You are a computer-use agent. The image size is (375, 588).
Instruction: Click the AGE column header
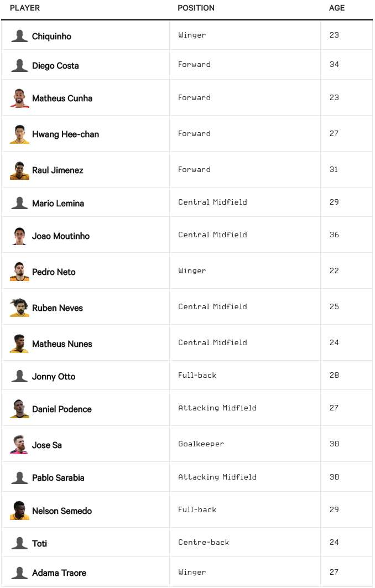336,8
